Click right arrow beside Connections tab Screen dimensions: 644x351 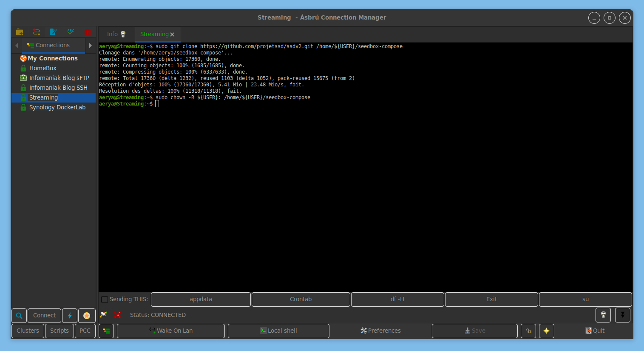point(90,46)
